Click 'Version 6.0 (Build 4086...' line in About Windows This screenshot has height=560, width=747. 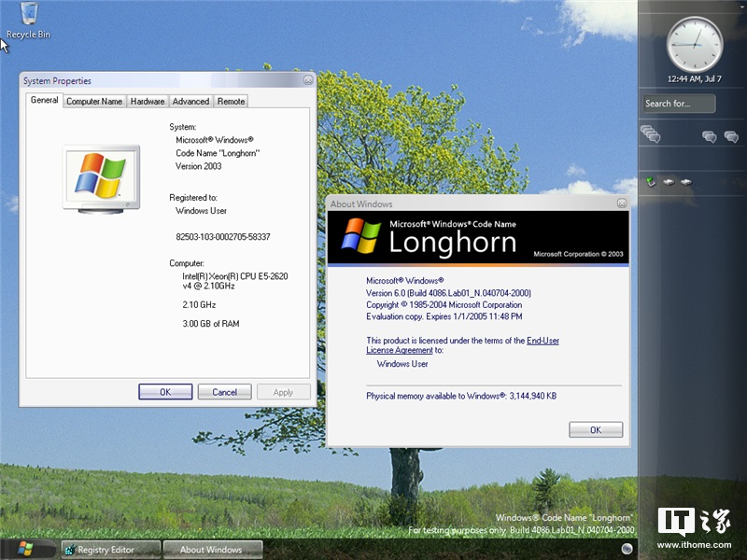(x=448, y=293)
